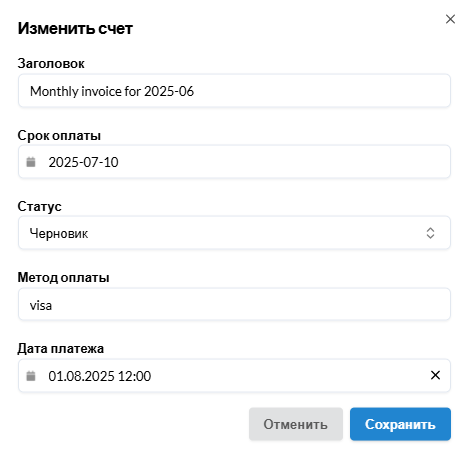Click the Метод оплаты field containing visa
Image resolution: width=468 pixels, height=457 pixels.
(x=234, y=304)
